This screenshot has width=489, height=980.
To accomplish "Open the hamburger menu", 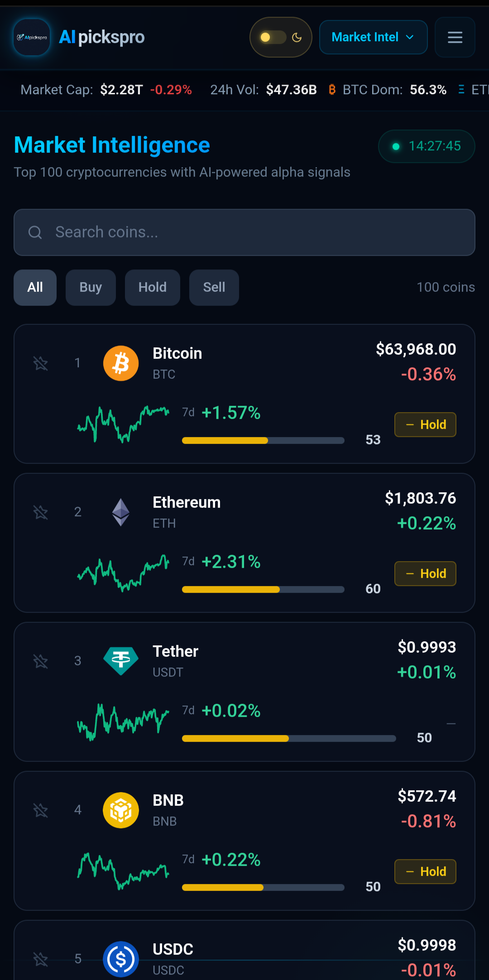I will (455, 37).
